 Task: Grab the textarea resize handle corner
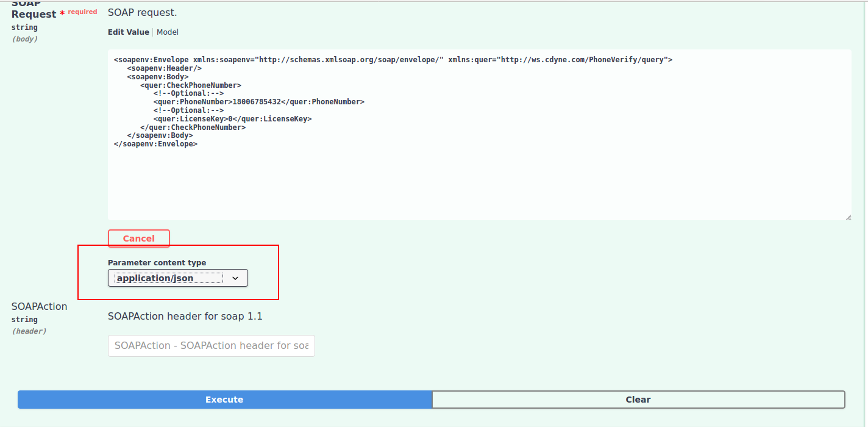(x=848, y=217)
